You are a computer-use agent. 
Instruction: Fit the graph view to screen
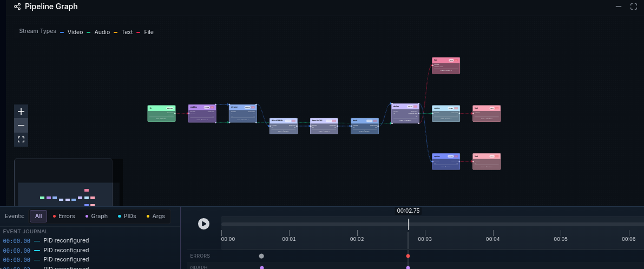(21, 139)
